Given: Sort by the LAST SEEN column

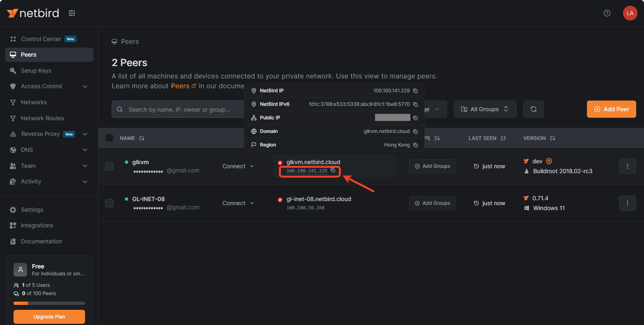Looking at the screenshot, I should pos(487,138).
